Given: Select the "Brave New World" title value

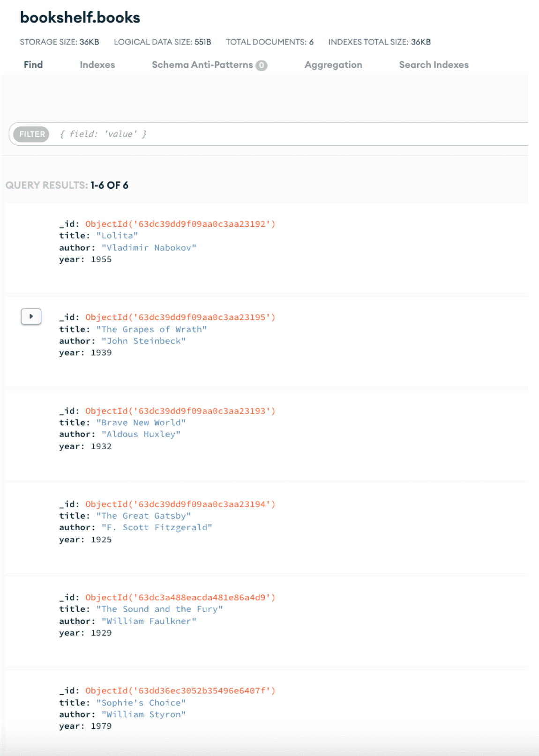Looking at the screenshot, I should click(141, 422).
